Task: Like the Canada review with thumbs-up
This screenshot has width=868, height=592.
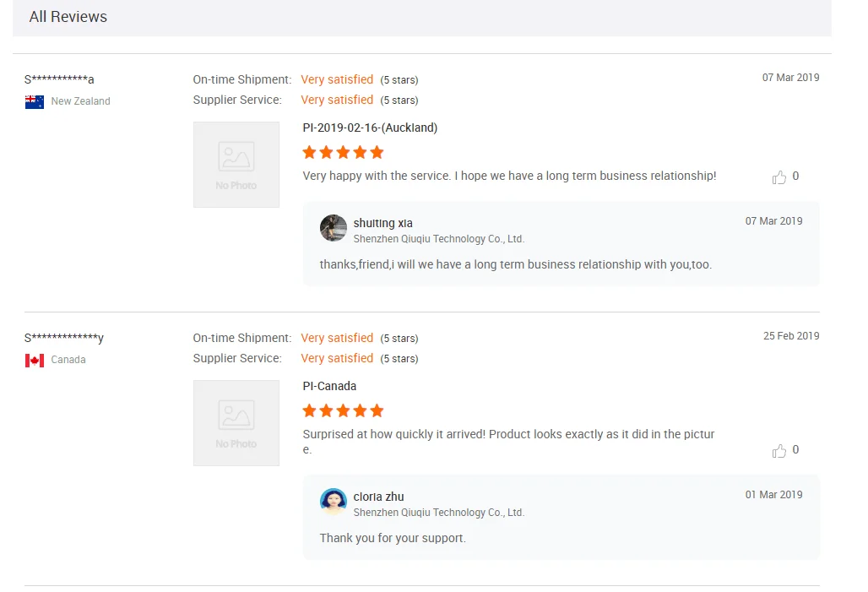Action: (x=778, y=451)
